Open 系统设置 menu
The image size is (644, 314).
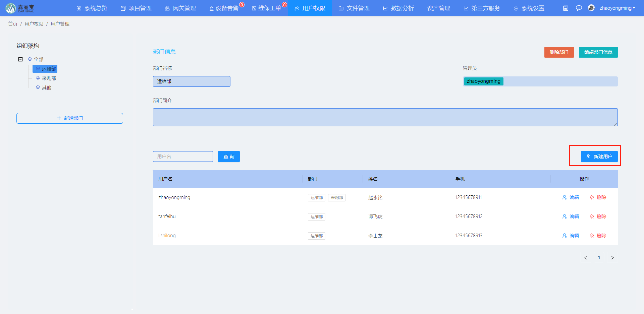point(529,8)
